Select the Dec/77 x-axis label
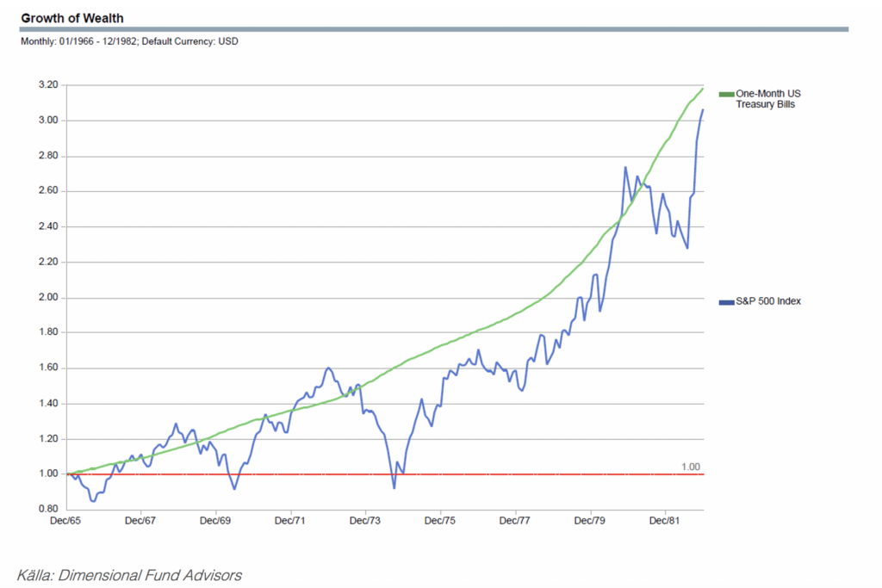The image size is (882, 588). tap(515, 521)
